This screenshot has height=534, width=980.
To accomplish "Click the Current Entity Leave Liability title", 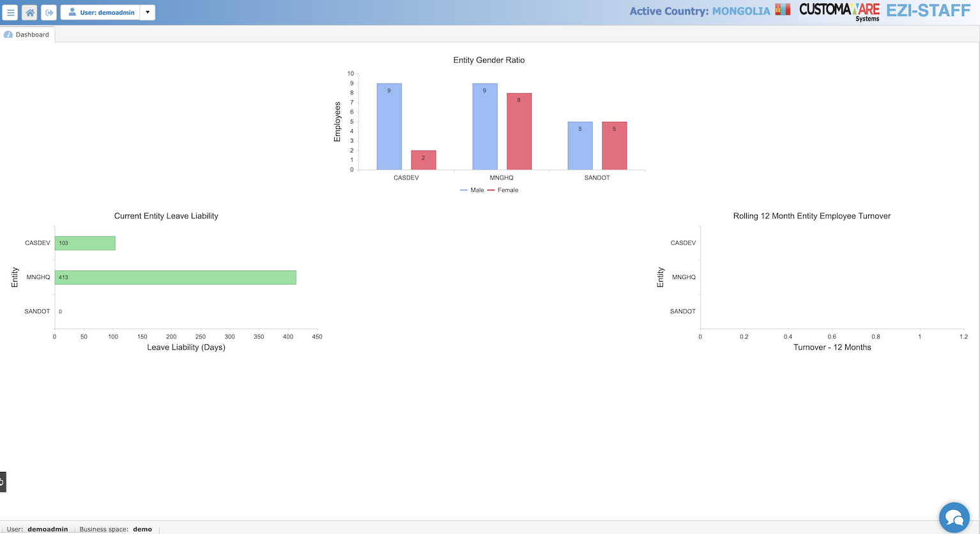I will [166, 216].
